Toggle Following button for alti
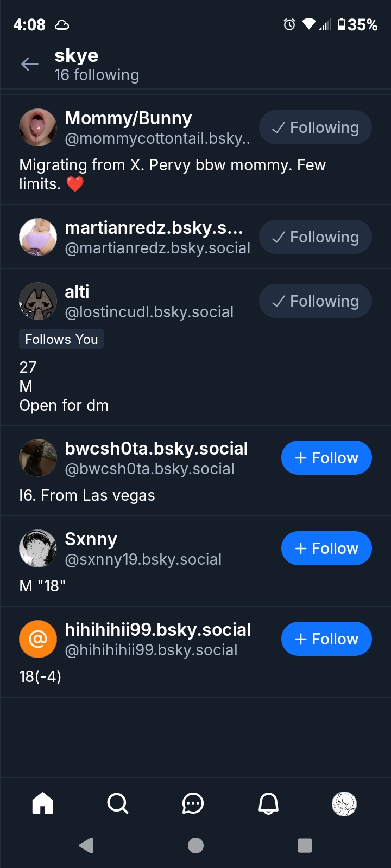This screenshot has width=391, height=868. (315, 301)
